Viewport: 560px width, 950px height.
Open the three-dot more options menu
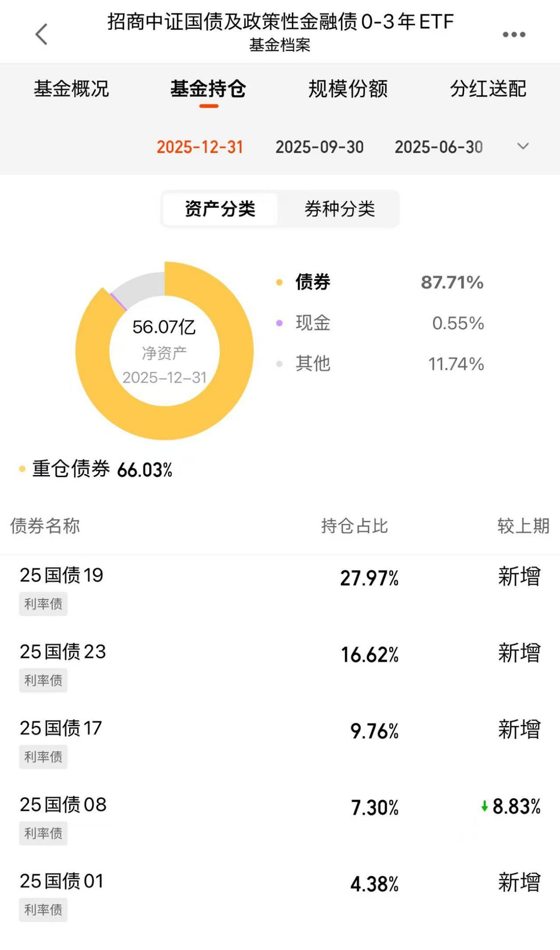point(514,34)
